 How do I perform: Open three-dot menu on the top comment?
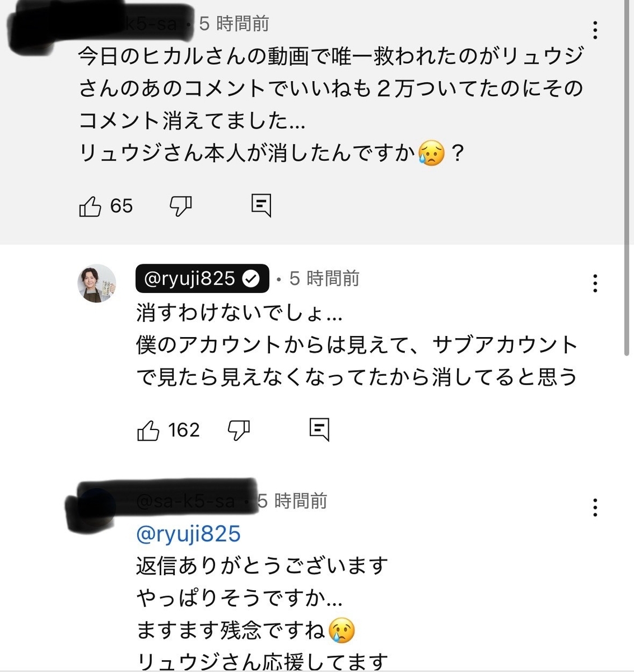tap(595, 30)
